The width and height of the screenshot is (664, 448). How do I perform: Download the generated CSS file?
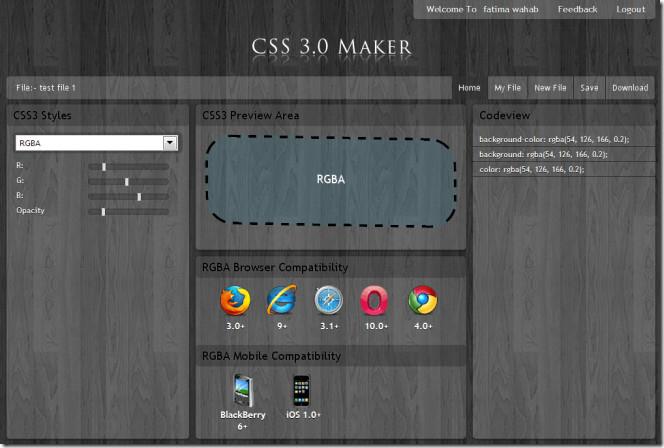click(x=630, y=88)
